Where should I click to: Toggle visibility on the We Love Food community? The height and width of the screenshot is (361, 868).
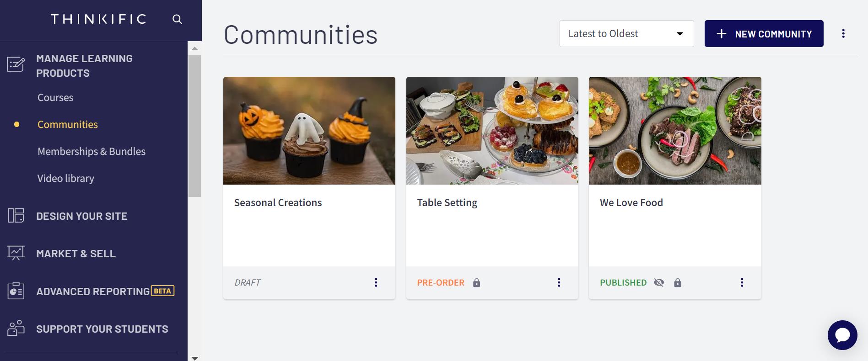click(659, 282)
